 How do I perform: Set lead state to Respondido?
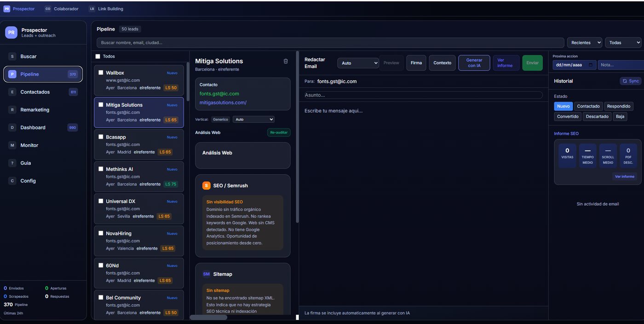(619, 106)
